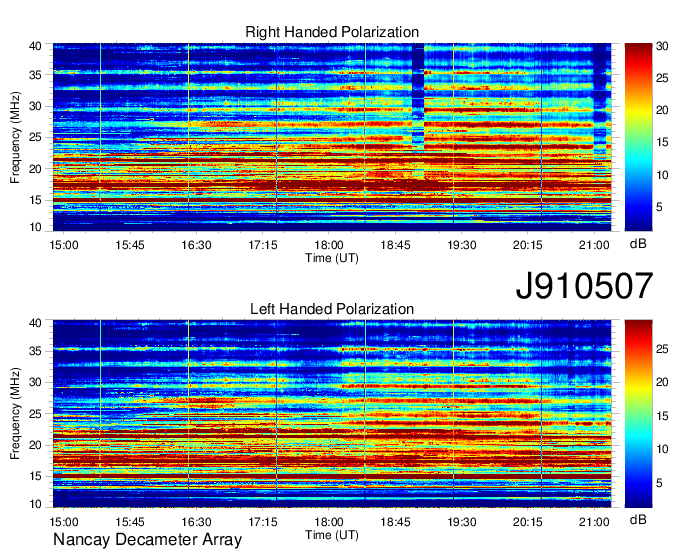Click the 20:15 tick of Left Handed plot

[527, 522]
